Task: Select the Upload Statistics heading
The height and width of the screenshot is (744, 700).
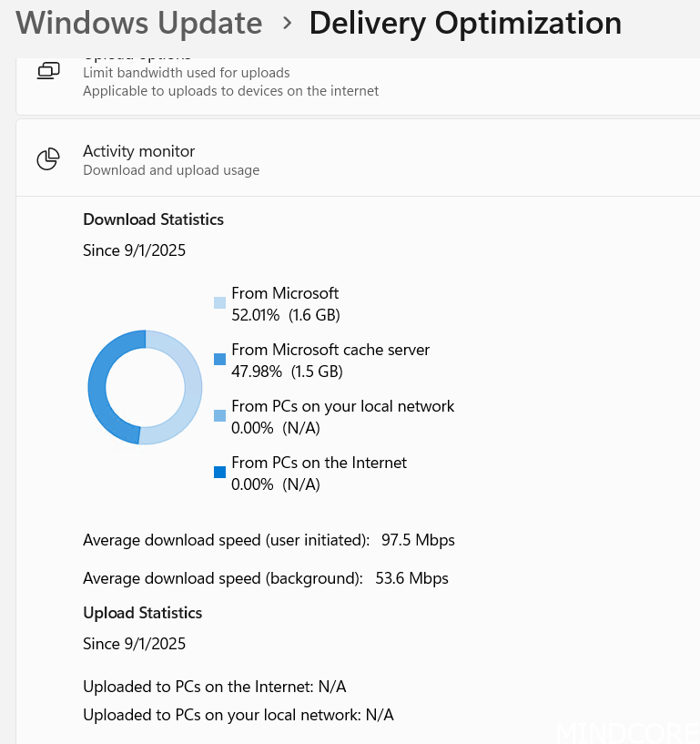Action: pos(142,613)
